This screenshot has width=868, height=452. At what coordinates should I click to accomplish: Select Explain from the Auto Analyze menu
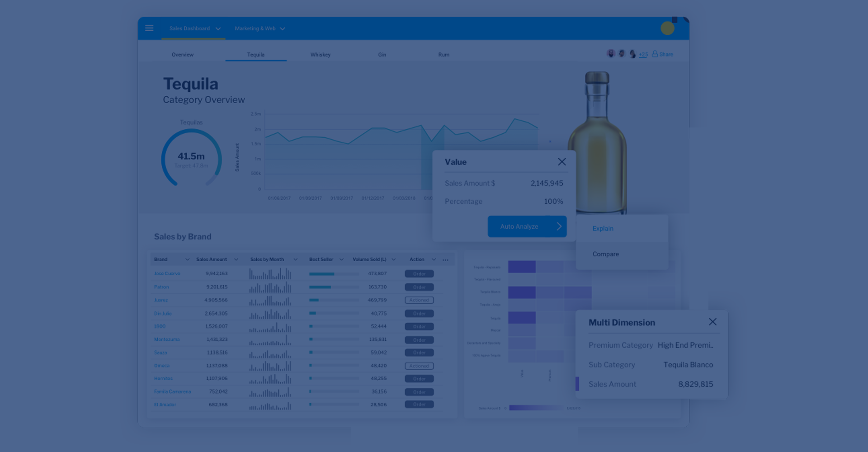(603, 228)
